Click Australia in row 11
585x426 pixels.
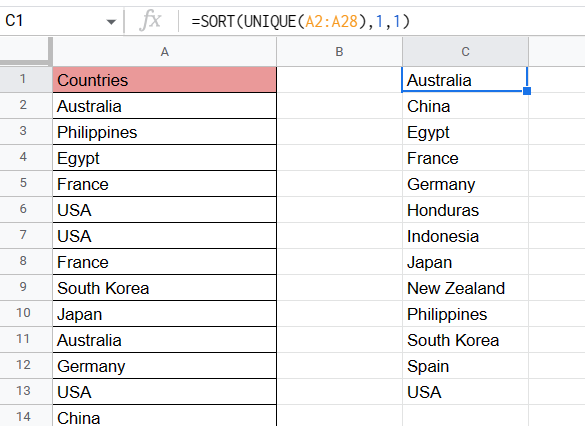[165, 340]
